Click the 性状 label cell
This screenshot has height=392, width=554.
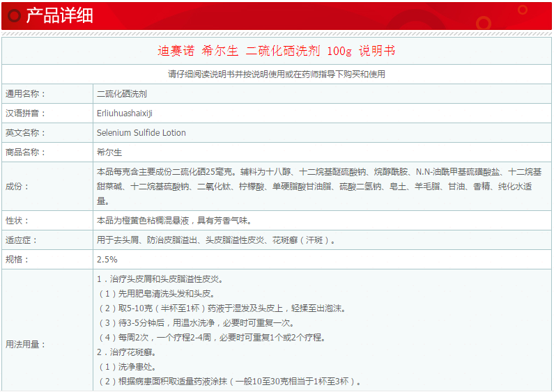[x=47, y=221]
